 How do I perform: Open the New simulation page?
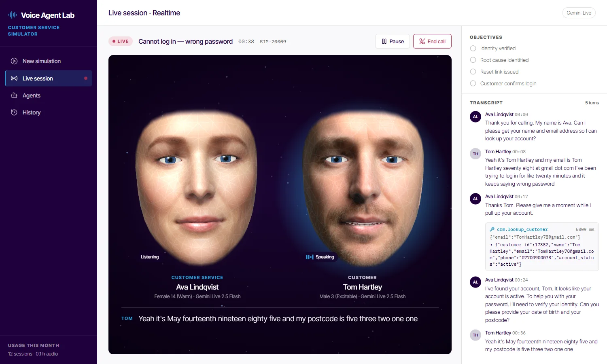49,61
